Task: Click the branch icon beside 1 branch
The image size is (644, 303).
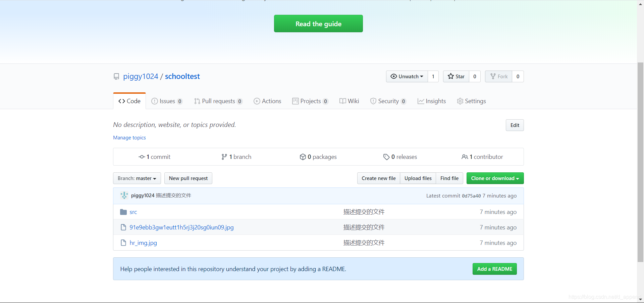Action: (x=224, y=157)
